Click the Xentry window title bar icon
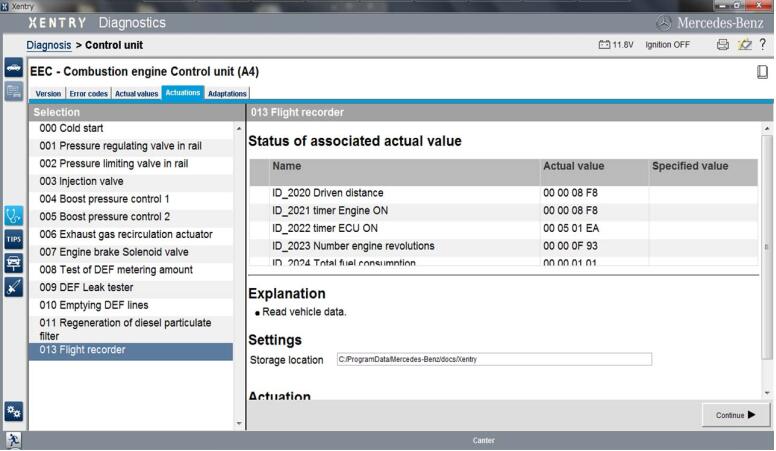776x451 pixels. point(5,6)
